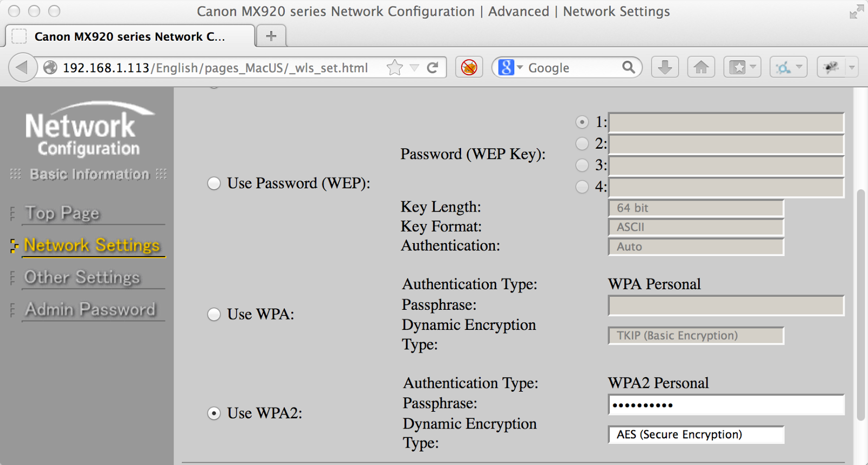Select the Use Password (WEP) radio button
The height and width of the screenshot is (465, 868).
click(214, 183)
